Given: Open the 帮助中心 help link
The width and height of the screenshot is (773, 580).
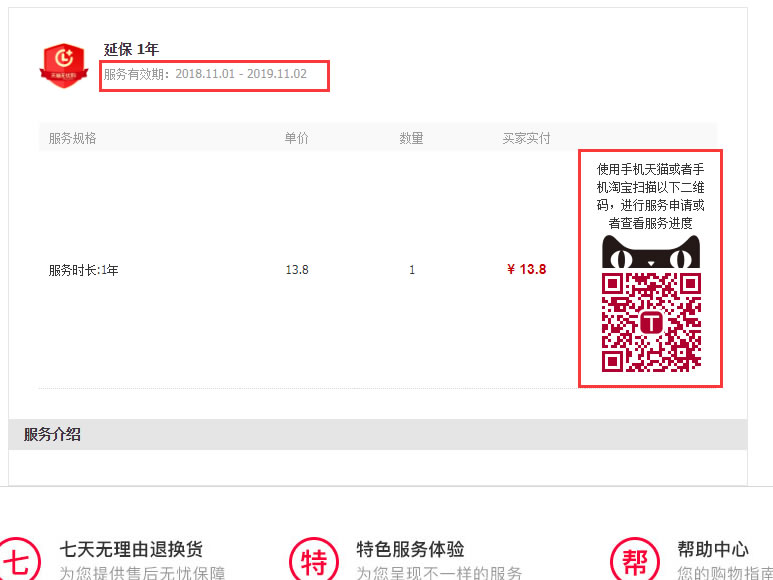Looking at the screenshot, I should (x=712, y=549).
